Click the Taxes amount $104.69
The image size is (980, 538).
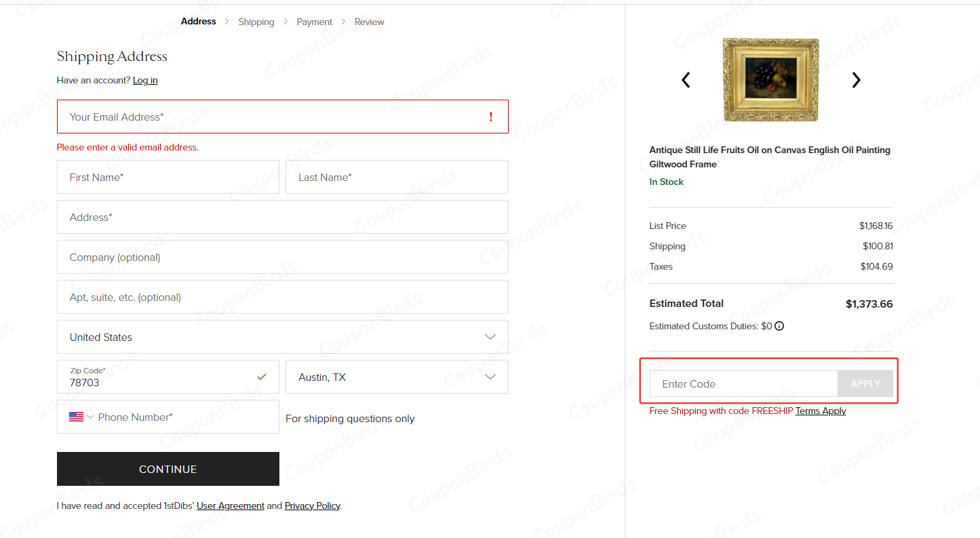tap(877, 266)
